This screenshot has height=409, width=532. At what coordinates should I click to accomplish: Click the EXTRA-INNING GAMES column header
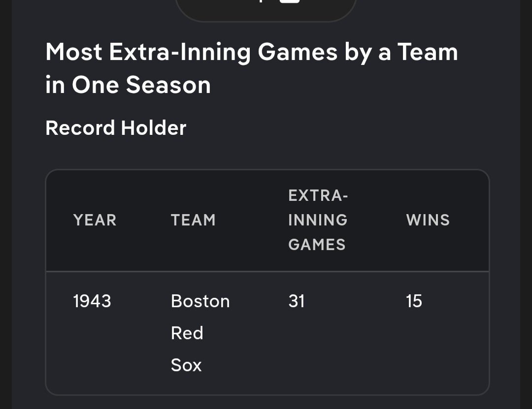(318, 220)
